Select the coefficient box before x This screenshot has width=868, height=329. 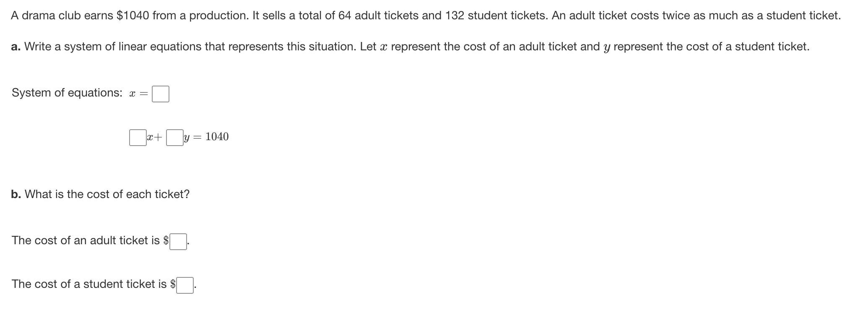click(x=138, y=138)
